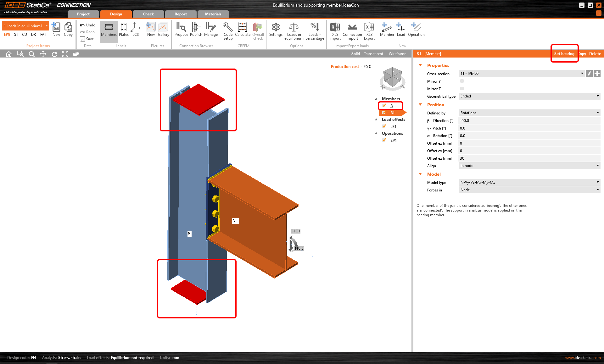Open the Materials tab
The height and width of the screenshot is (364, 604).
(x=213, y=14)
